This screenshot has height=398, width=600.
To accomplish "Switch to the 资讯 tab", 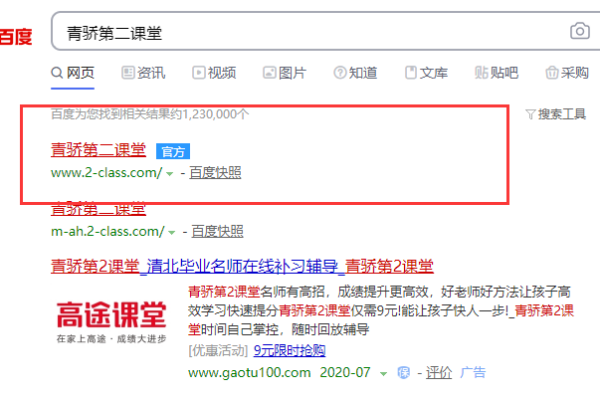I will (x=143, y=73).
